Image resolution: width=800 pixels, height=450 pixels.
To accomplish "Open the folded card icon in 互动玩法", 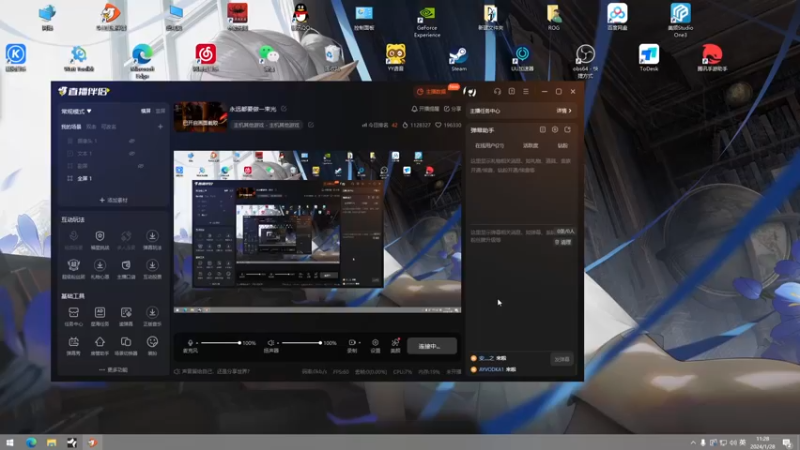I will click(126, 265).
